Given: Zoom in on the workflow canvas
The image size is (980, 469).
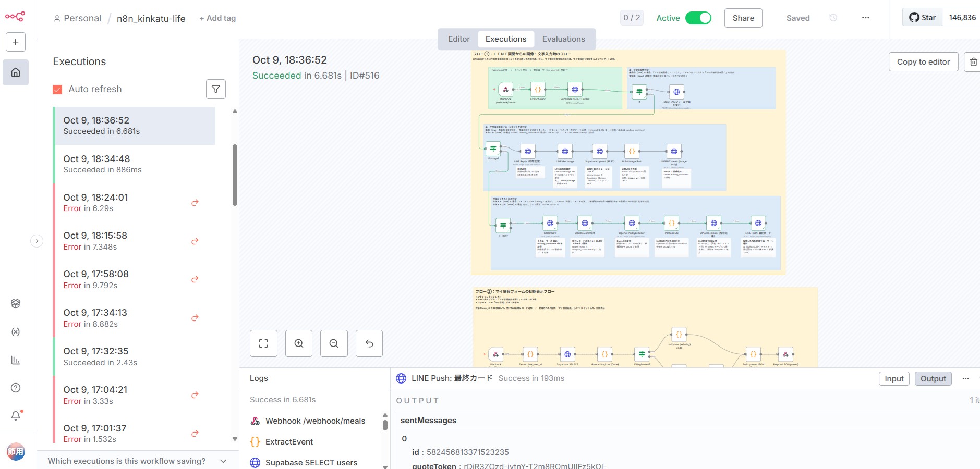Looking at the screenshot, I should tap(299, 343).
